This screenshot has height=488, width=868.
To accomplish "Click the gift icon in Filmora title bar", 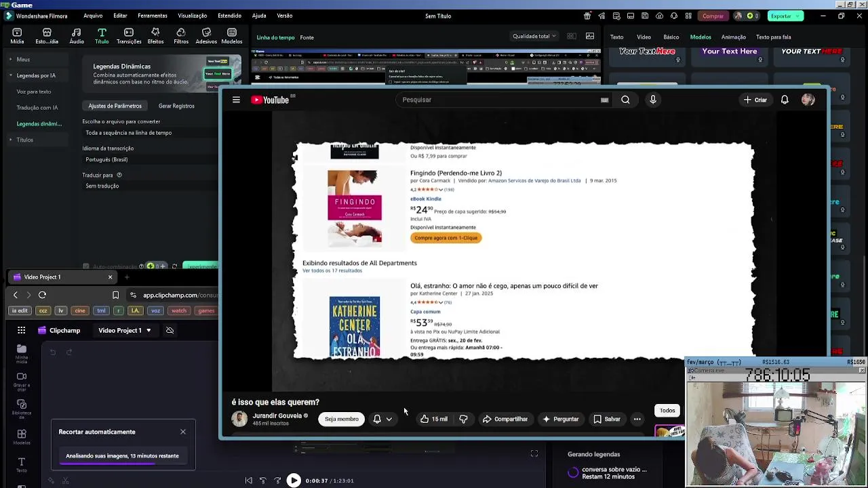I will click(587, 16).
